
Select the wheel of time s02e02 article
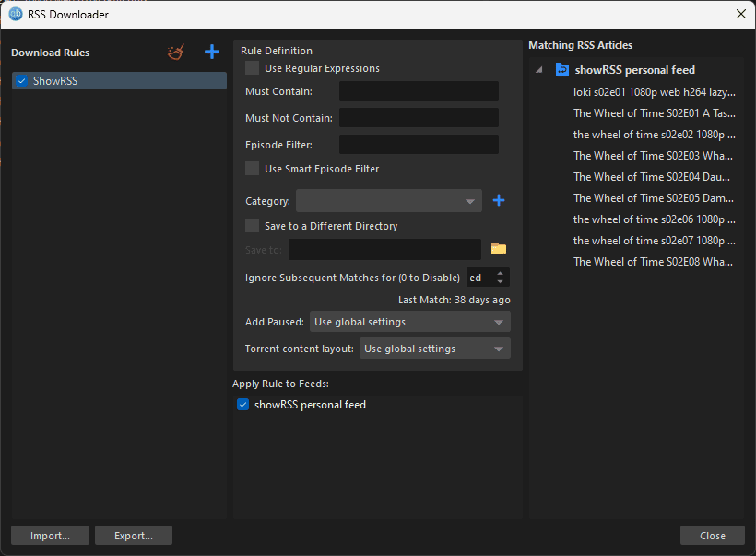pyautogui.click(x=655, y=134)
